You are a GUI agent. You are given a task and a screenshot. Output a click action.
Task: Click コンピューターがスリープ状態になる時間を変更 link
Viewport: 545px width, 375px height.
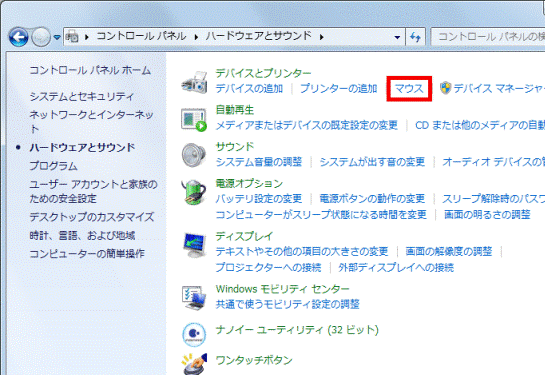click(321, 214)
